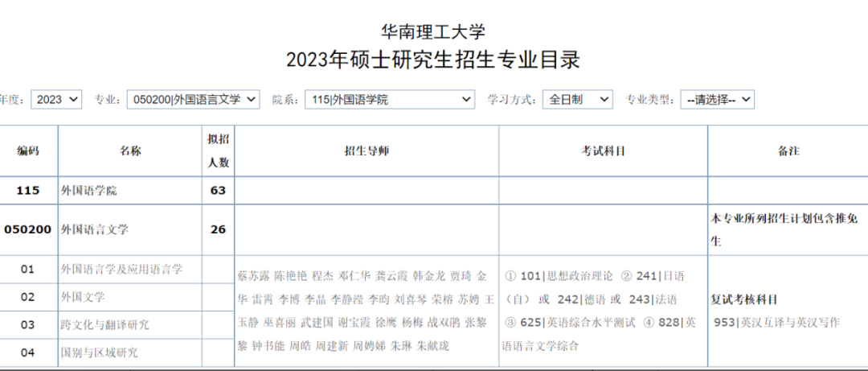Screen dimensions: 868x371
Task: Click the enrollment number 26
Action: [x=218, y=229]
